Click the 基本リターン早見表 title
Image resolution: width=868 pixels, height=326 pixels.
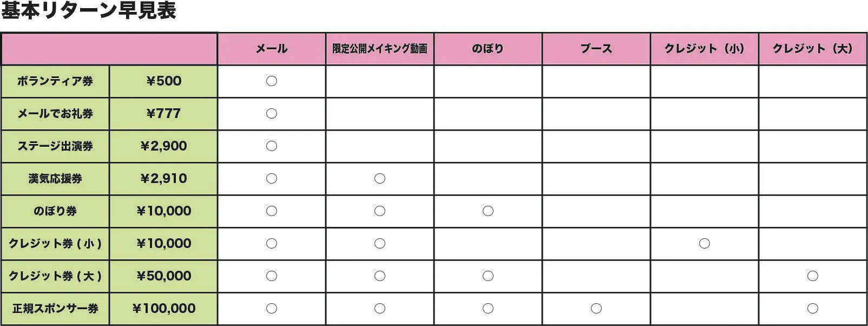tap(89, 11)
